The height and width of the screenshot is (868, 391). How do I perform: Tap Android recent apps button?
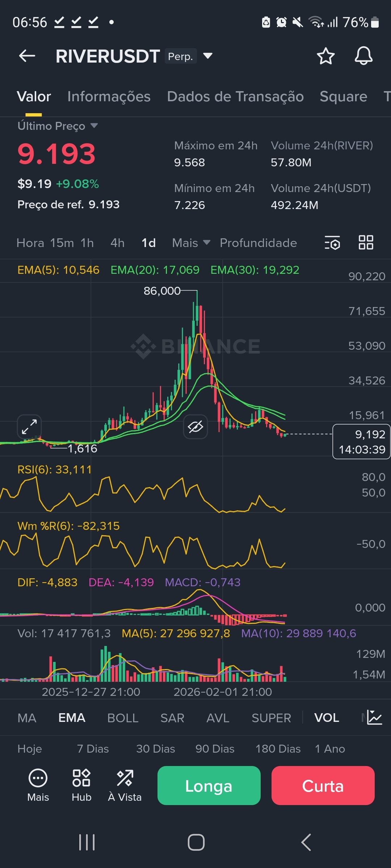tap(87, 842)
